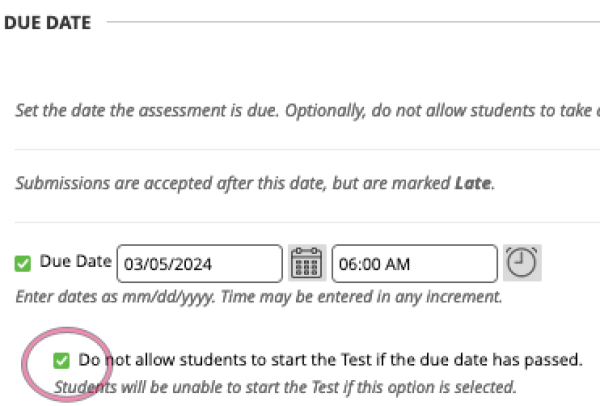Place cursor after 2024 in date field
The image size is (600, 406).
(x=213, y=264)
